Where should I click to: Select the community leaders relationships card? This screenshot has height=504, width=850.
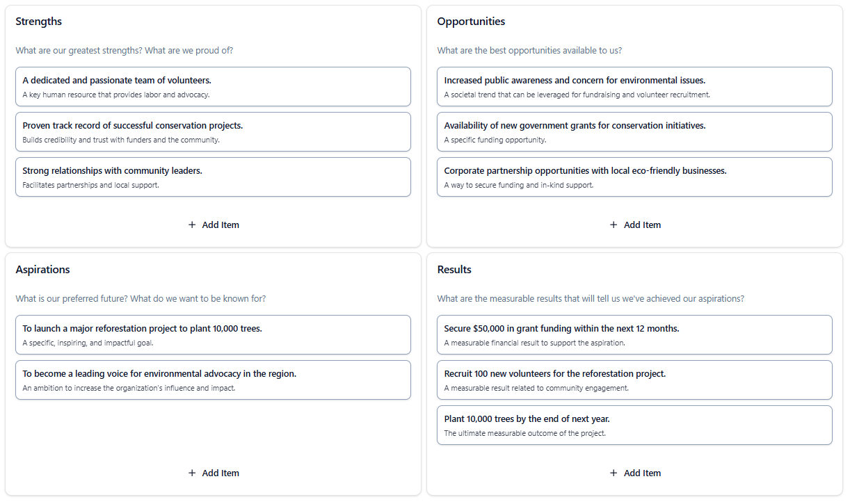click(213, 177)
